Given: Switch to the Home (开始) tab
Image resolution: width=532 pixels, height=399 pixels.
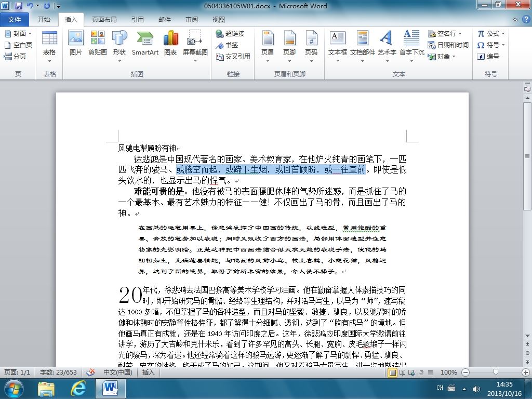Looking at the screenshot, I should click(44, 20).
